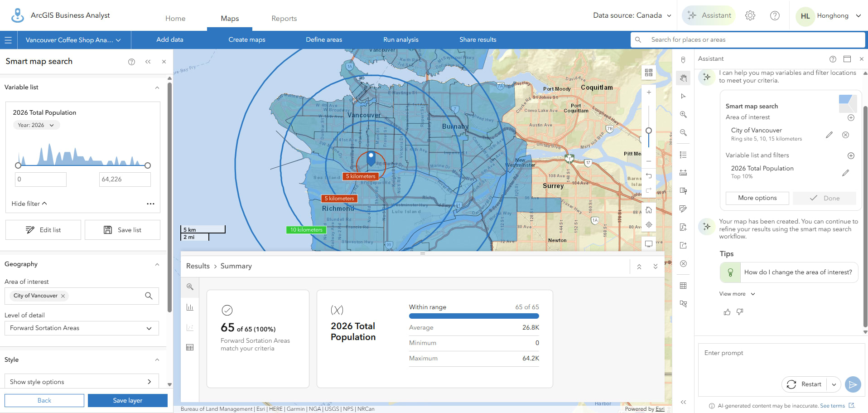Click the Back button
The image size is (868, 413).
click(x=44, y=400)
